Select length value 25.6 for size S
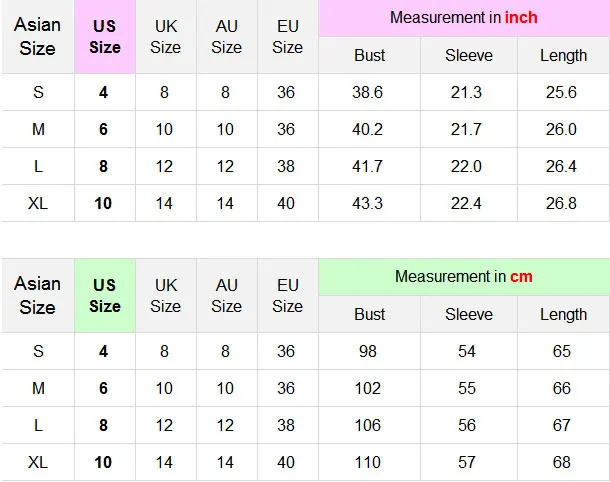Screen dimensions: 610x482 561,93
